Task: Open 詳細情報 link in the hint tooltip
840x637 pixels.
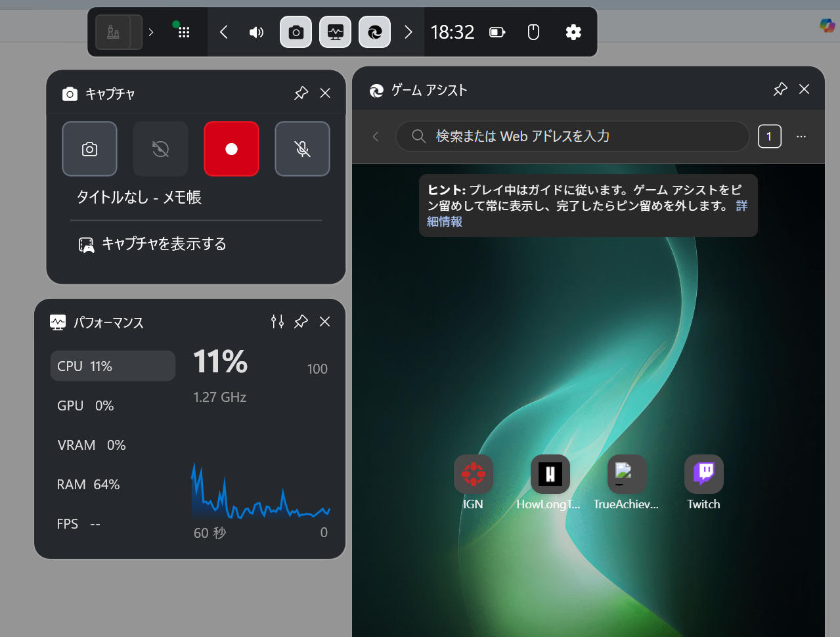Action: [x=444, y=221]
